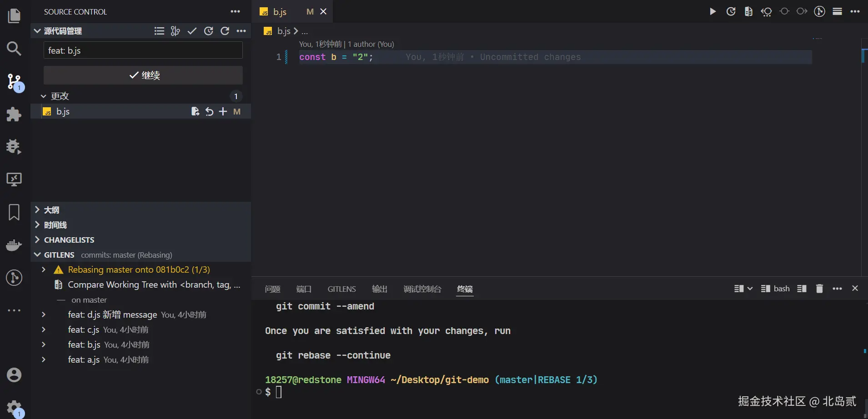Open the Explorer view in activity bar
Image resolution: width=868 pixels, height=419 pixels.
(14, 16)
